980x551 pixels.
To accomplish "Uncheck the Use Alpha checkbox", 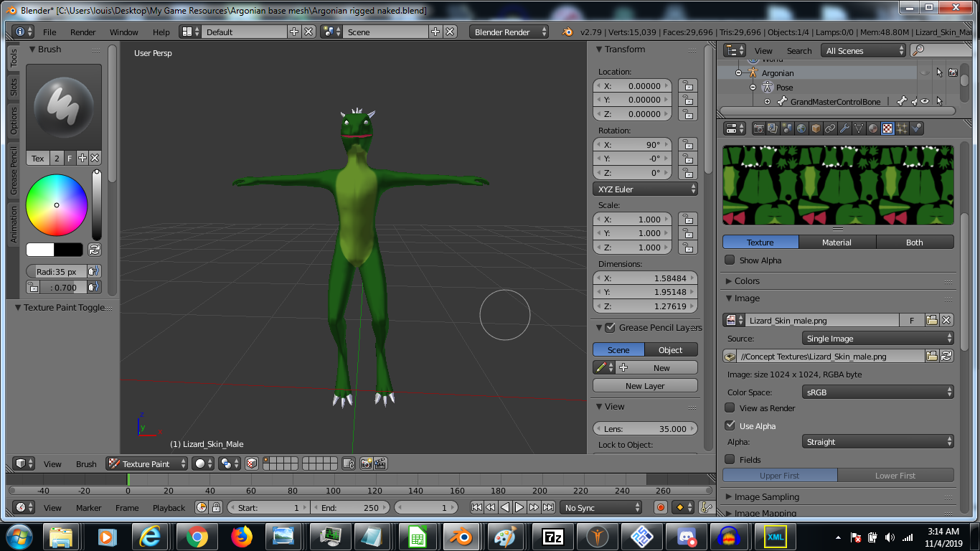I will [730, 425].
